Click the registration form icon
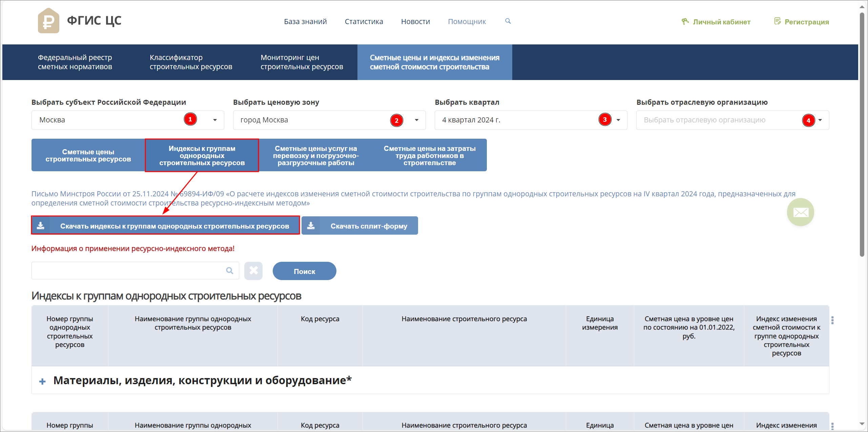The image size is (868, 432). coord(778,21)
